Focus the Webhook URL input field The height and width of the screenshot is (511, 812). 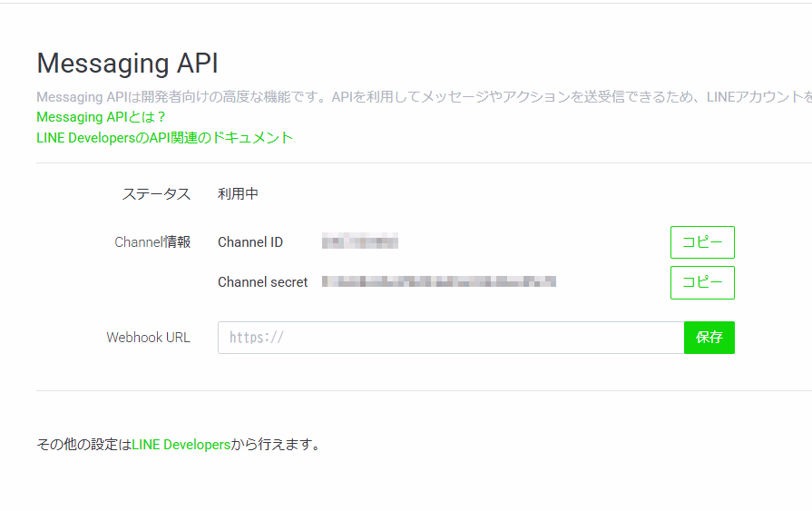(x=451, y=338)
